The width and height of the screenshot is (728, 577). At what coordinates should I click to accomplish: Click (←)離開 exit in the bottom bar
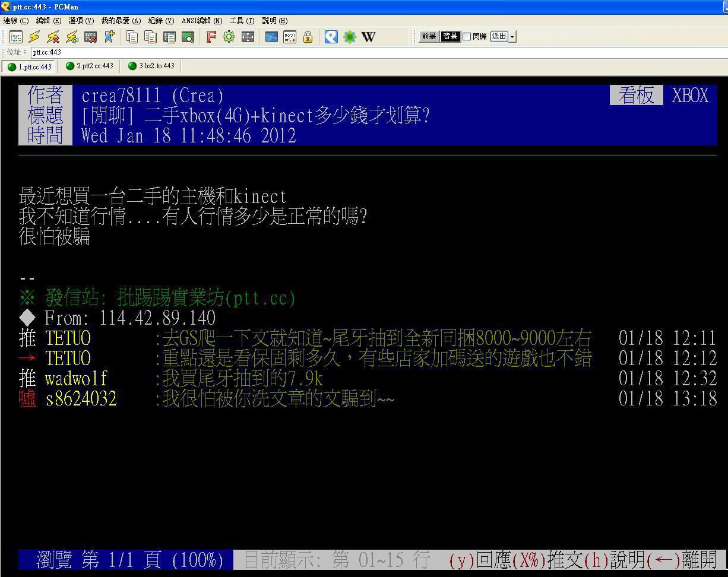click(682, 559)
